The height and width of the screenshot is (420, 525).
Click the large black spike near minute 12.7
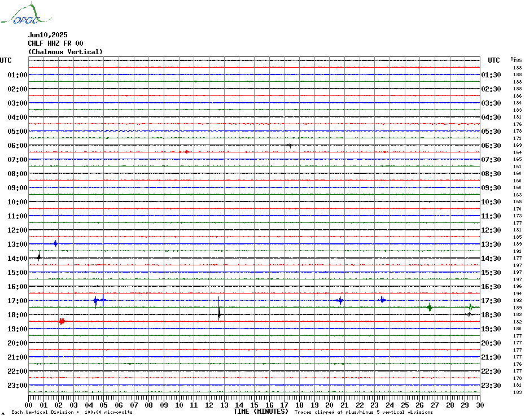219,312
